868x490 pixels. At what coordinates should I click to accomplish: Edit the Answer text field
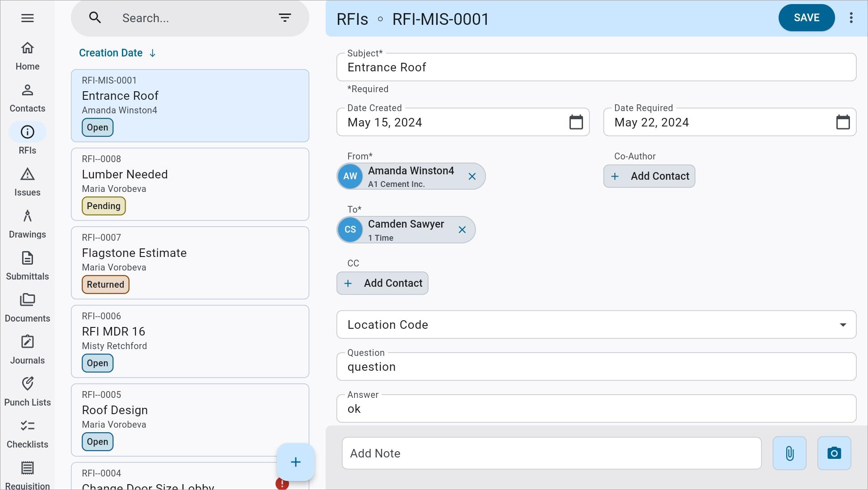596,409
